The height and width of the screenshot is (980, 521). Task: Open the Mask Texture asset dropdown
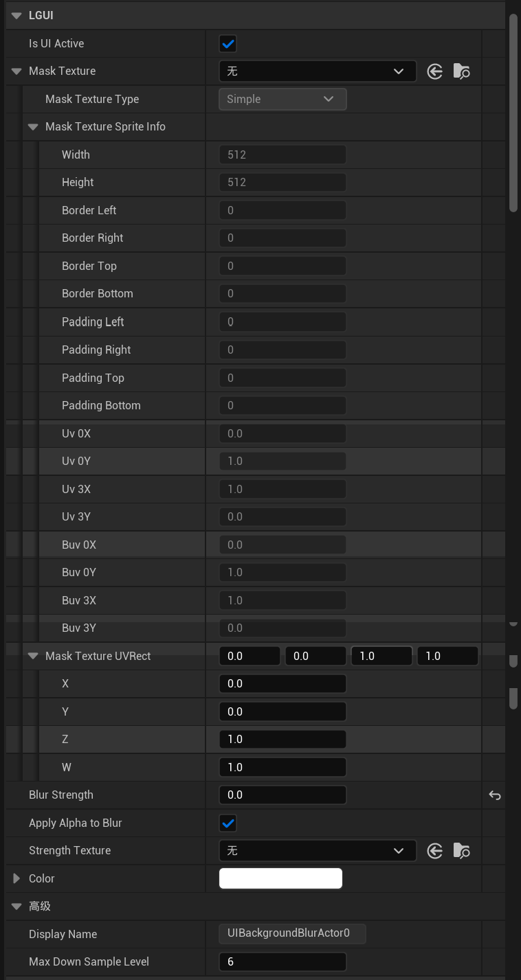coord(318,71)
